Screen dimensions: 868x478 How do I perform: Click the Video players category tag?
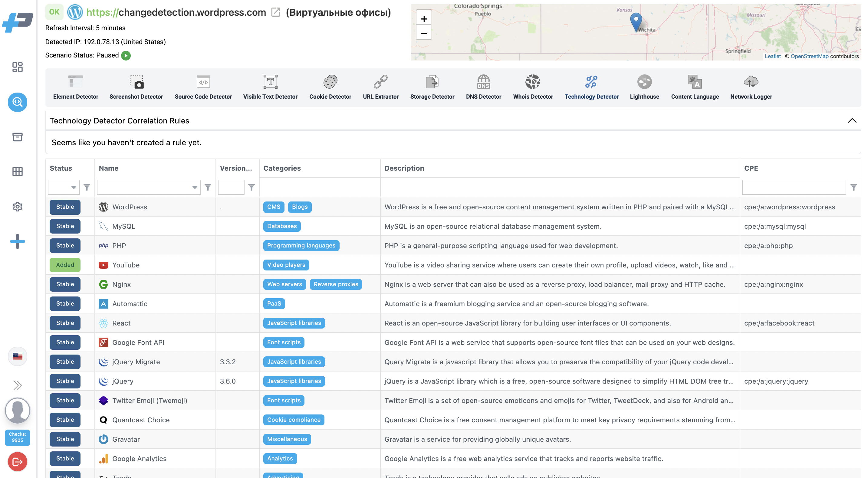click(286, 265)
